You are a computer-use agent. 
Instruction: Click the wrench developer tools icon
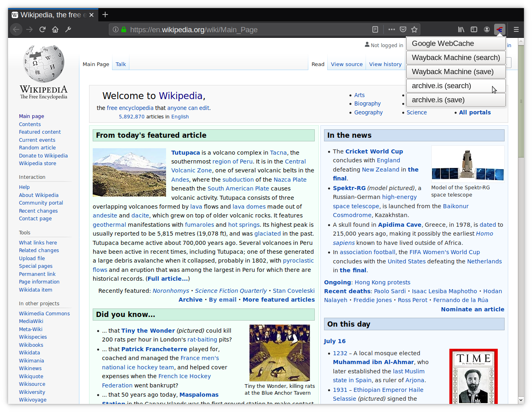pos(68,29)
